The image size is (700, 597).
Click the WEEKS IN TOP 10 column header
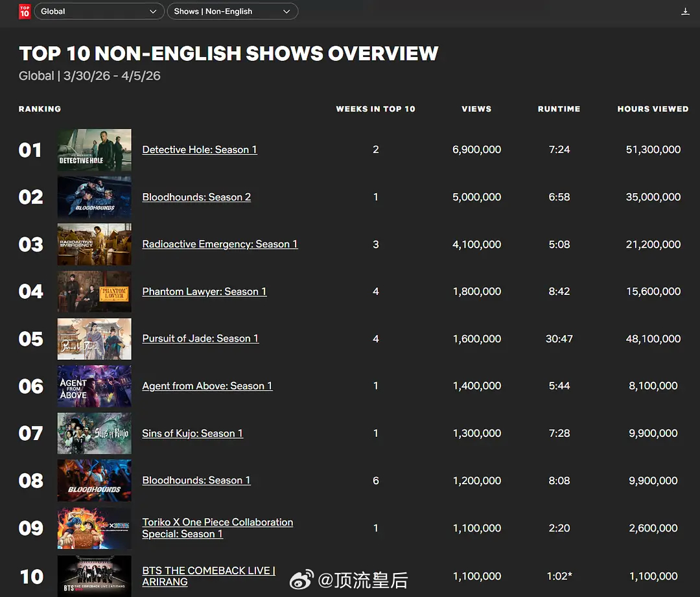(375, 109)
